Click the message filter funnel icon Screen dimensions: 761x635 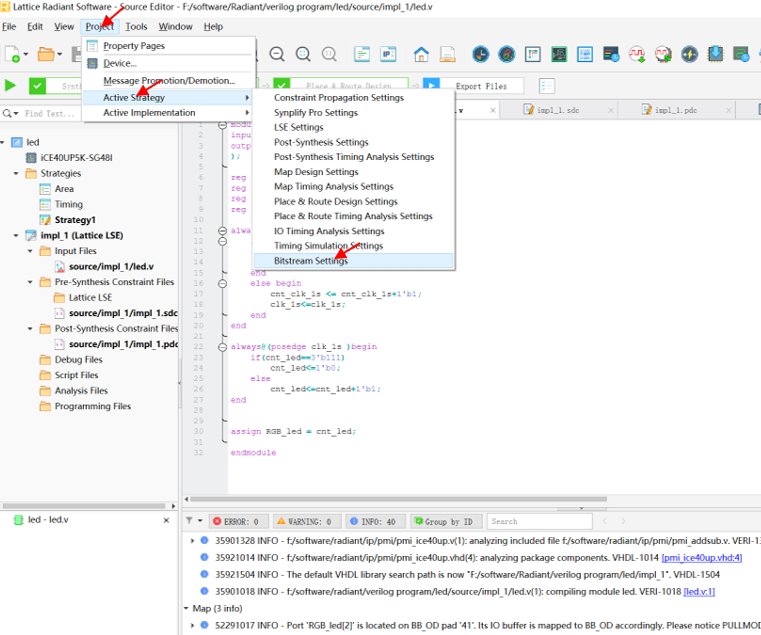(189, 521)
